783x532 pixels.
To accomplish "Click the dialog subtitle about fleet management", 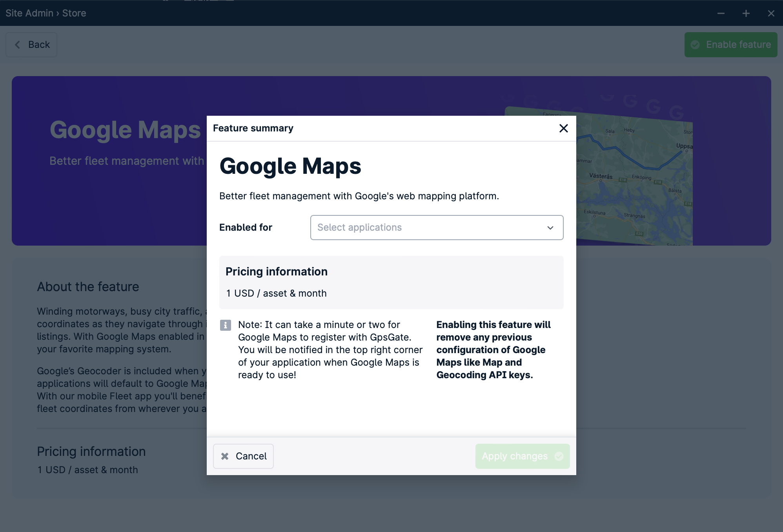I will click(x=359, y=196).
